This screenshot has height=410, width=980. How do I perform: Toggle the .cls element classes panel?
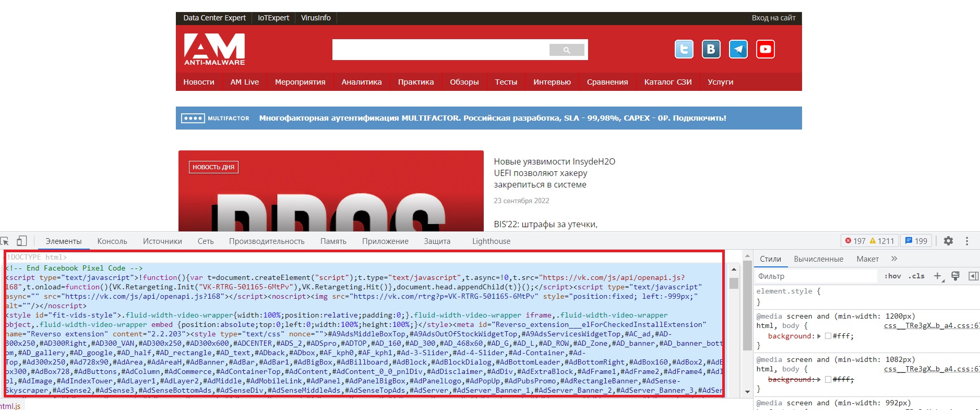click(x=916, y=276)
